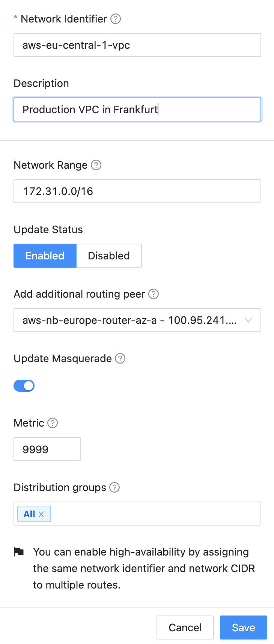Click the Distribution groups help icon

[114, 487]
